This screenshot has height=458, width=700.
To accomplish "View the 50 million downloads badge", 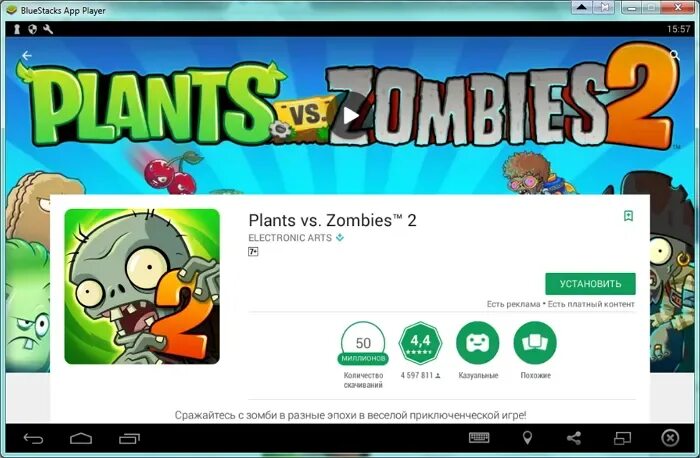I will click(x=363, y=343).
